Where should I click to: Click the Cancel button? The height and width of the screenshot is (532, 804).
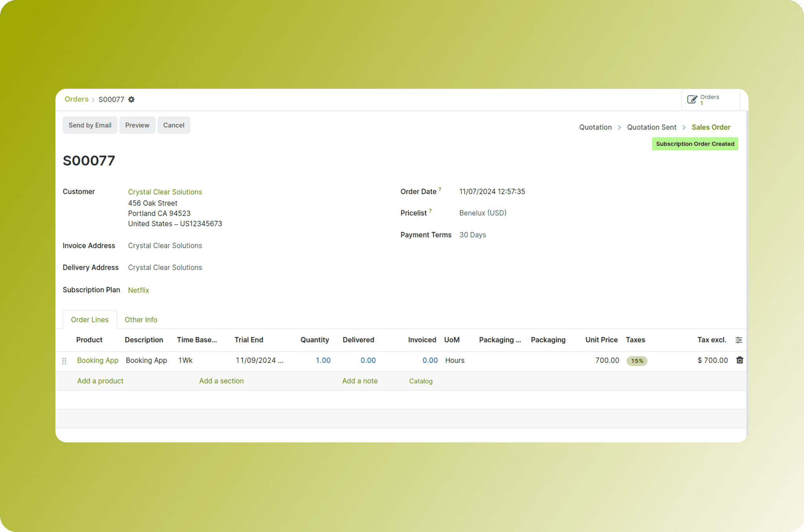point(174,125)
